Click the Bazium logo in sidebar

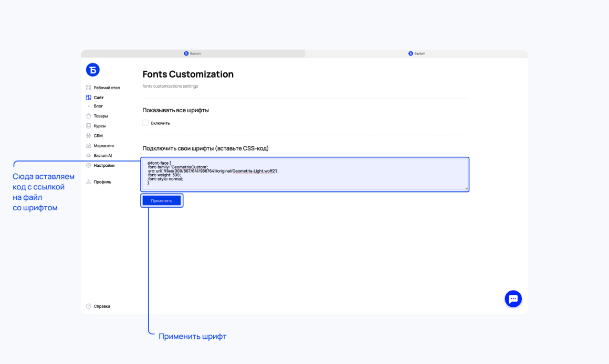pos(92,70)
